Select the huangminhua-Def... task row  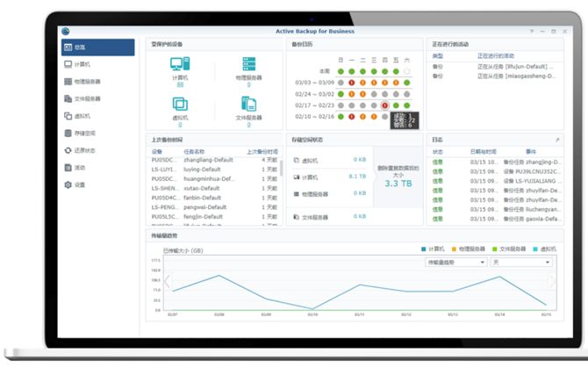tap(214, 178)
